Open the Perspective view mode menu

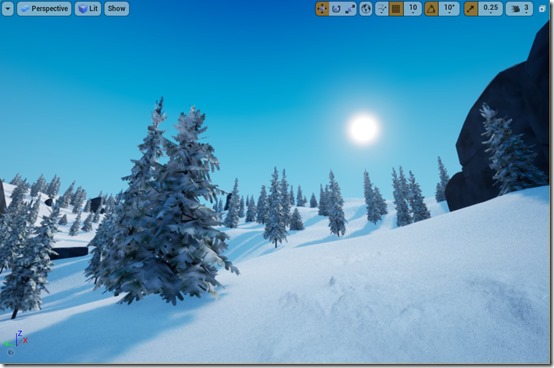(x=44, y=9)
